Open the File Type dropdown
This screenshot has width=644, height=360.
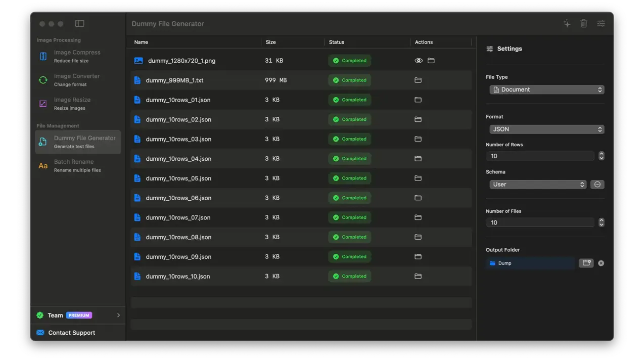[546, 90]
